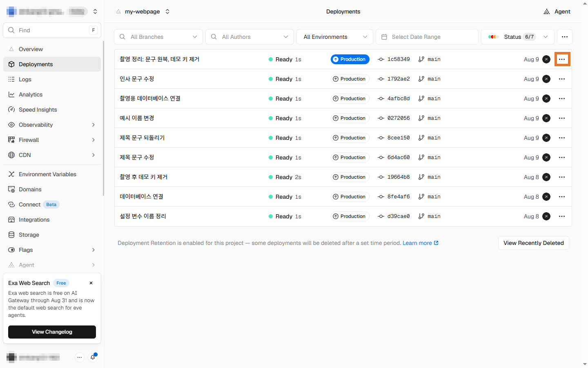Screen dimensions: 588x368
Task: Follow the Learn more link
Action: click(421, 243)
